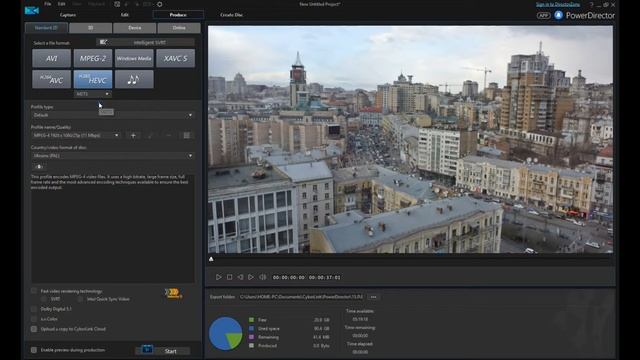Viewport: 640px width, 360px height.
Task: Click the export folder path field
Action: [x=302, y=297]
